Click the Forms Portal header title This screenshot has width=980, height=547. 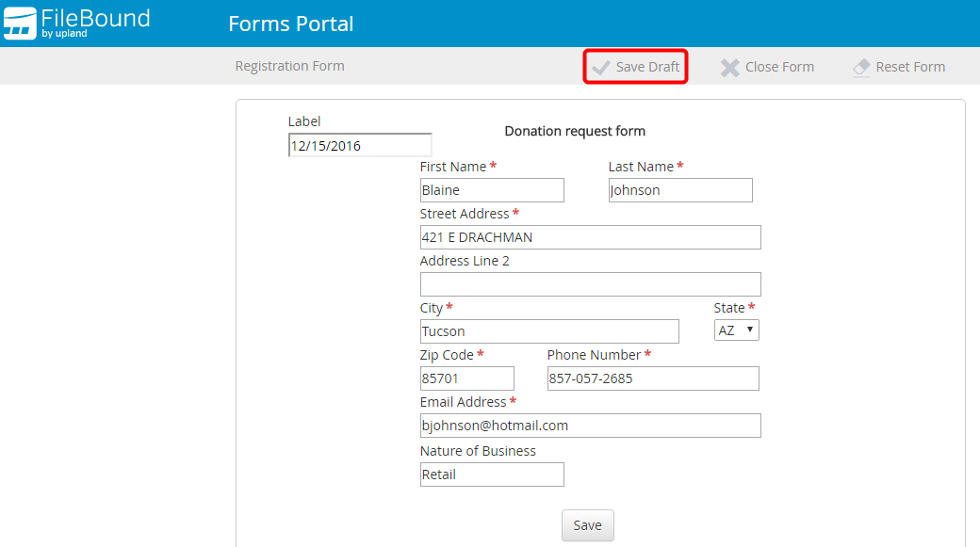(x=290, y=24)
